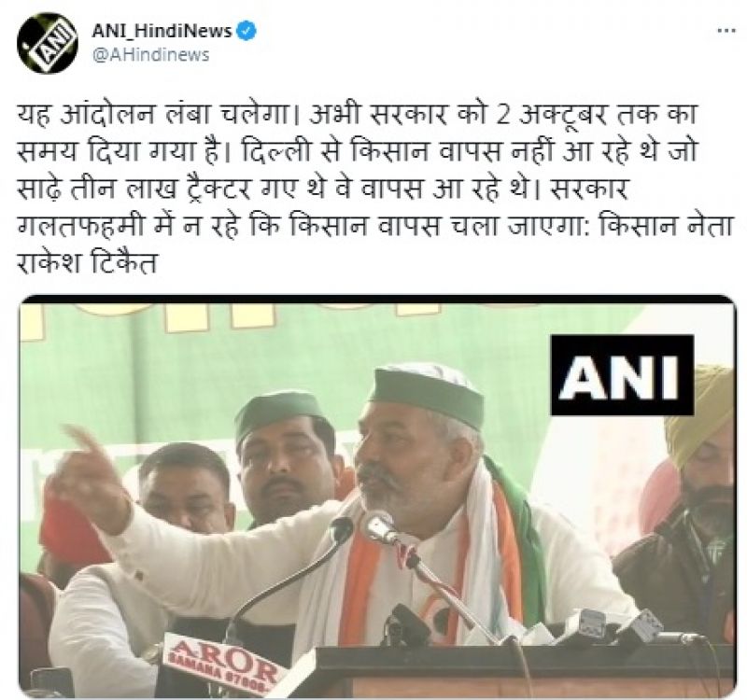
Task: Open ANI_HindiNews display name link
Action: pyautogui.click(x=162, y=31)
